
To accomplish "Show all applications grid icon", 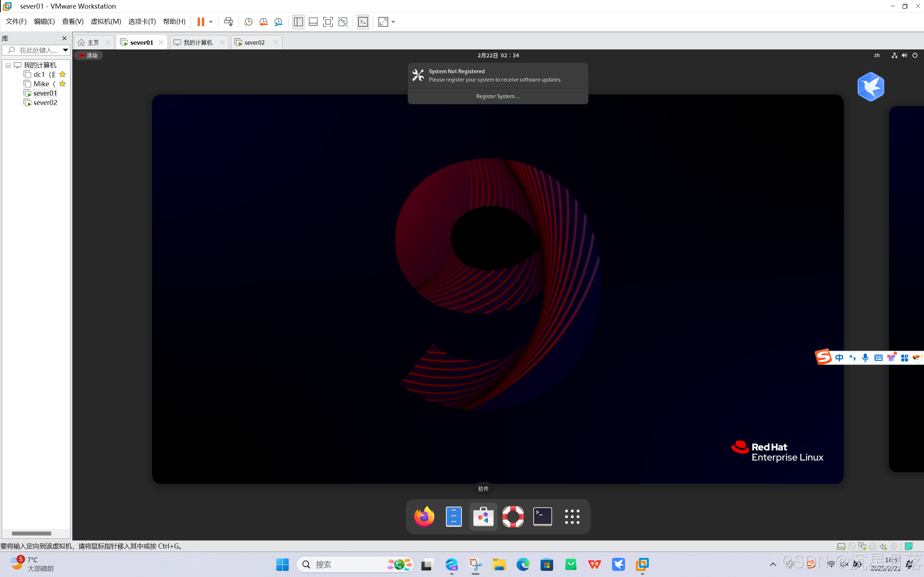I will click(572, 517).
